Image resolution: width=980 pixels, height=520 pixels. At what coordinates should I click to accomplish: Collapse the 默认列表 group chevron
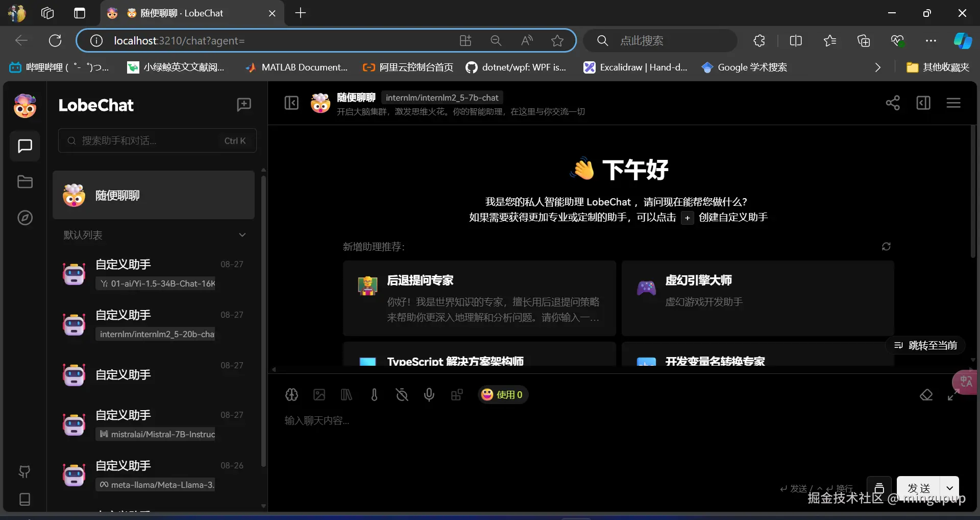[242, 235]
